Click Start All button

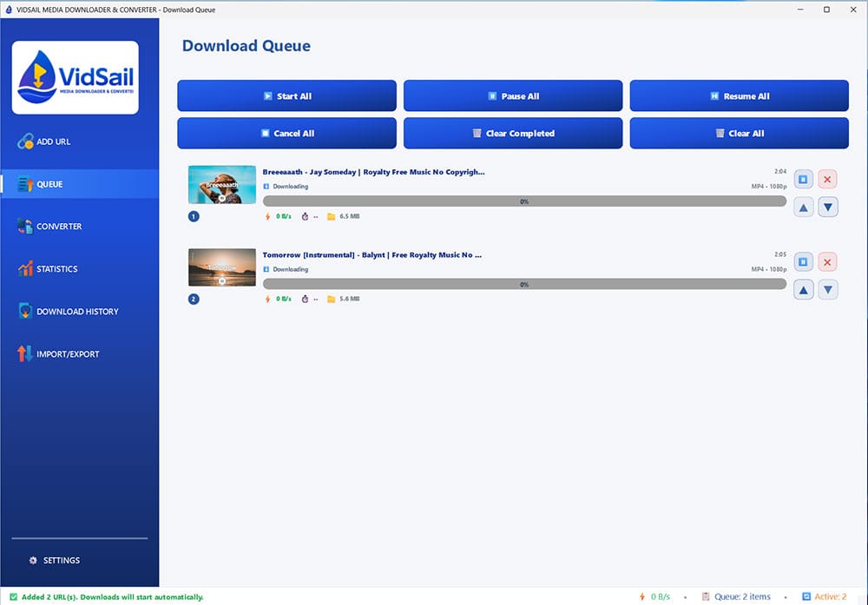[x=286, y=95]
